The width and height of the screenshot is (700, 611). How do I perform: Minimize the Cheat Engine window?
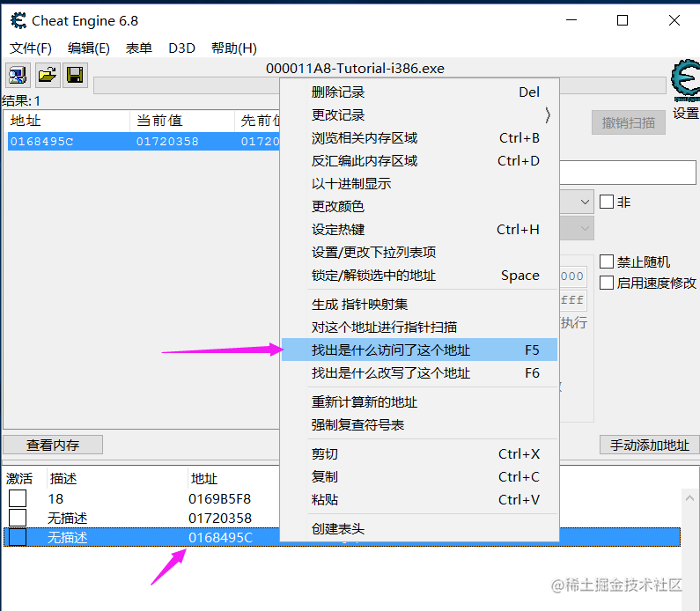pyautogui.click(x=571, y=20)
